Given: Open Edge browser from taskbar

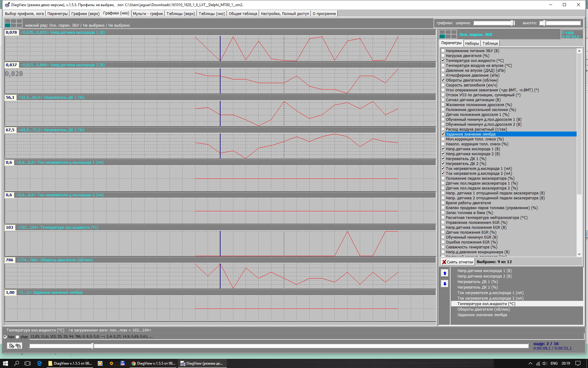Looking at the screenshot, I should pos(39,363).
